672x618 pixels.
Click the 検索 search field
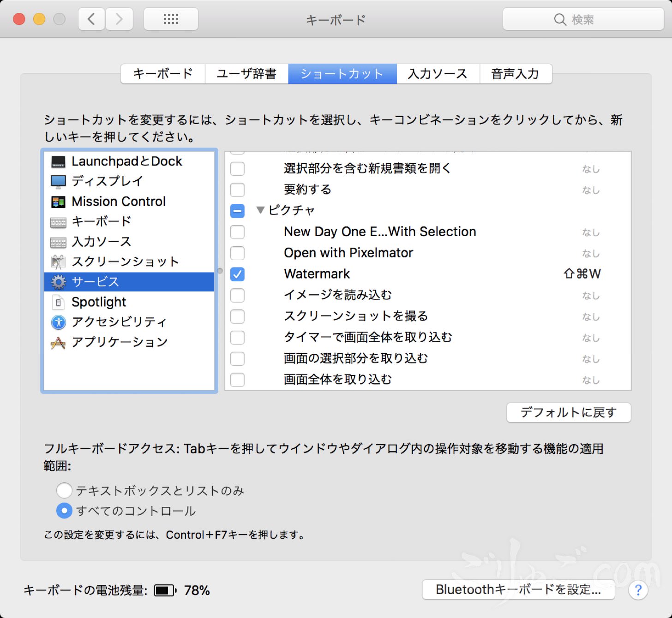(583, 19)
